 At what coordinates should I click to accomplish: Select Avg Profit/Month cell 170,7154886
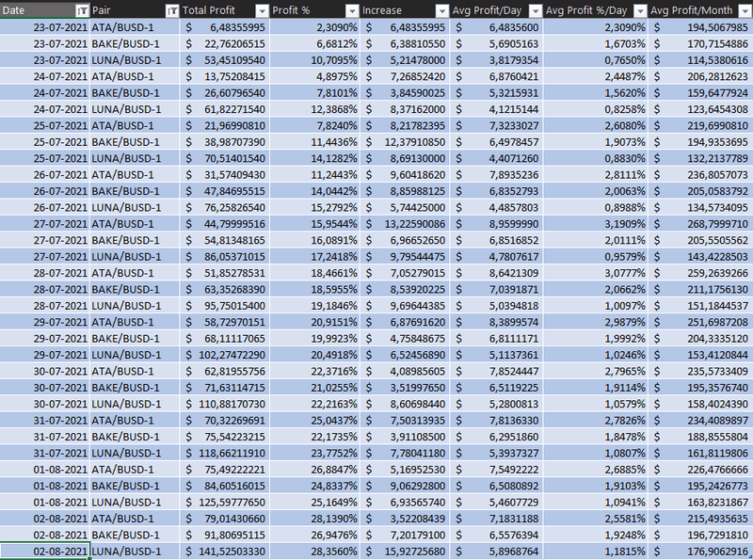click(x=700, y=43)
